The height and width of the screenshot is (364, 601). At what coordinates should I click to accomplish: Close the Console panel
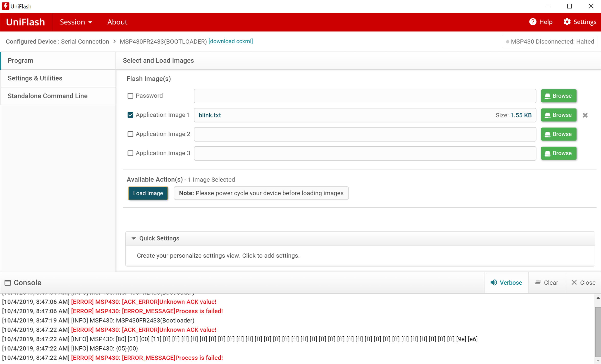coord(583,283)
